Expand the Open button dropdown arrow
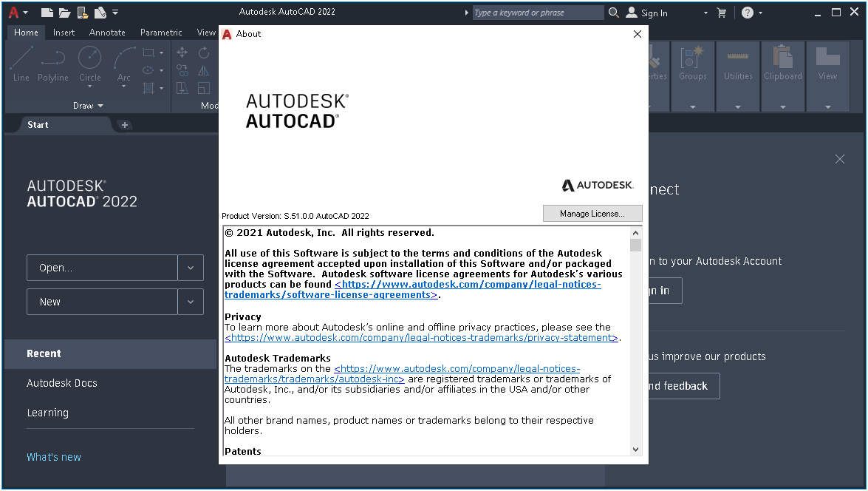This screenshot has height=491, width=868. pos(191,268)
